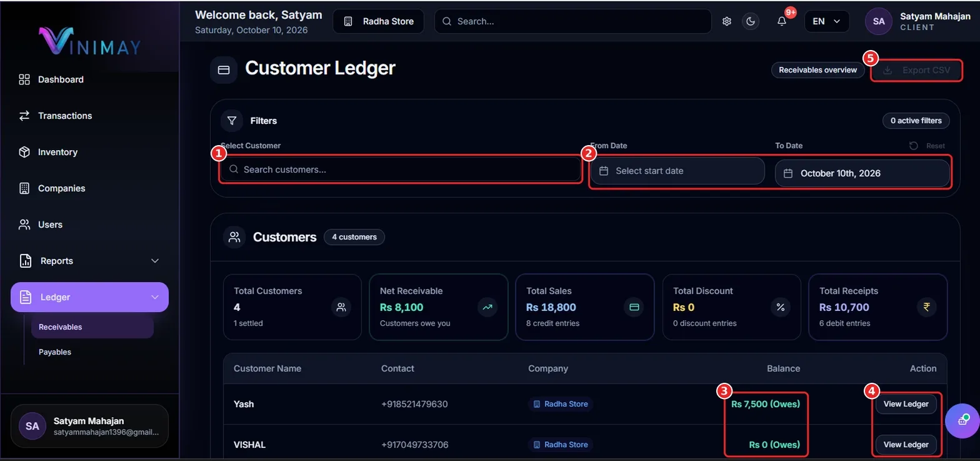Click Customer Ledger card icon
The width and height of the screenshot is (980, 461).
click(x=224, y=70)
